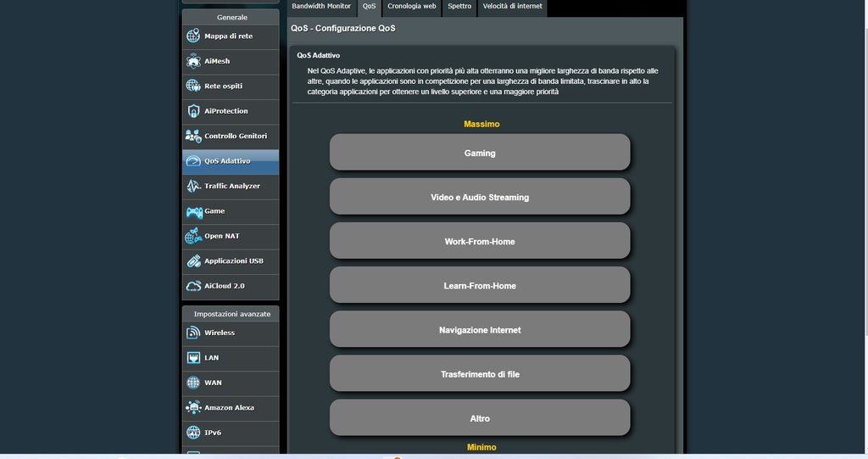868x459 pixels.
Task: Click the Wireless signal icon
Action: (x=193, y=333)
